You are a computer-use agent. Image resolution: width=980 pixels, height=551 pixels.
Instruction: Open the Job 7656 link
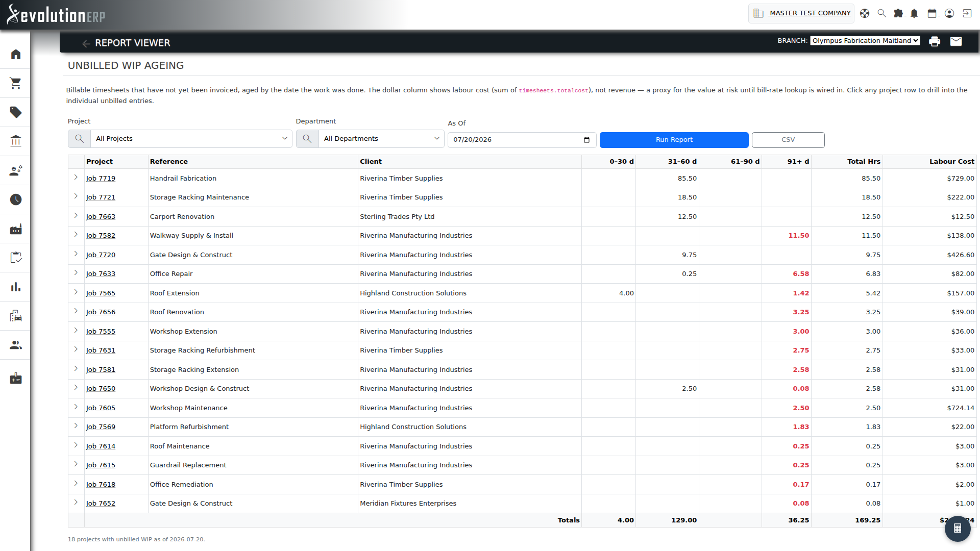[101, 312]
